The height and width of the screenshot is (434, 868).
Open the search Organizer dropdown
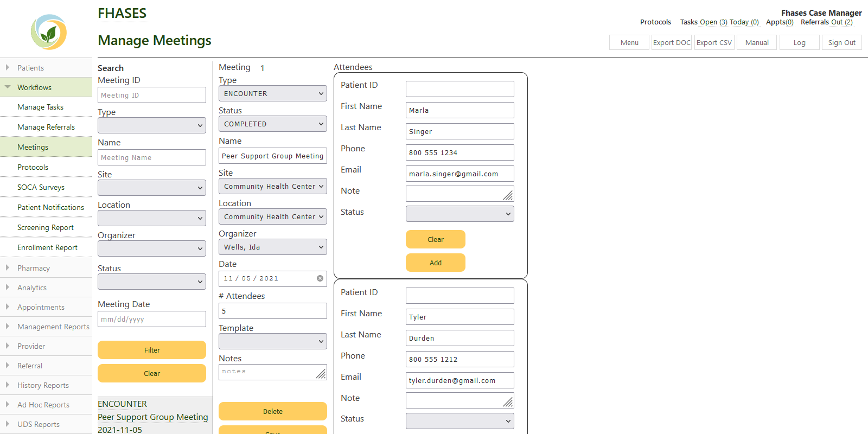(x=152, y=248)
